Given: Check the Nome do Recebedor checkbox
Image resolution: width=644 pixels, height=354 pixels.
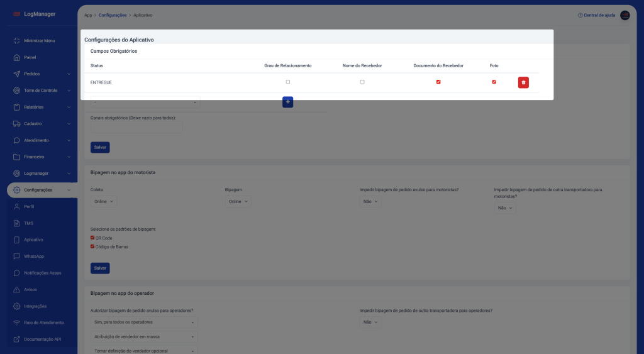Looking at the screenshot, I should pos(362,82).
